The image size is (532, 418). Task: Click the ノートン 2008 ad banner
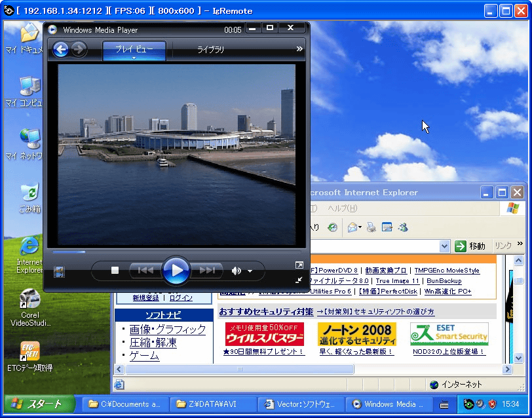[x=357, y=334]
